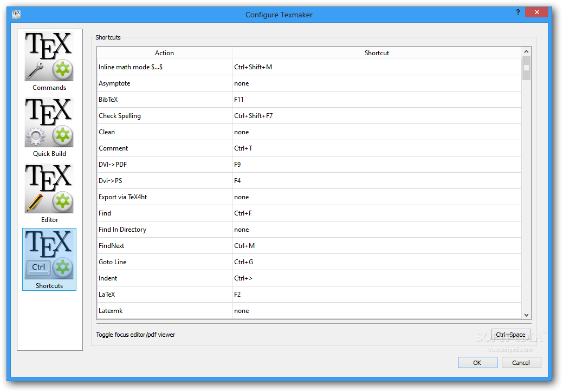The width and height of the screenshot is (563, 392).
Task: Click the Action column header
Action: [164, 53]
